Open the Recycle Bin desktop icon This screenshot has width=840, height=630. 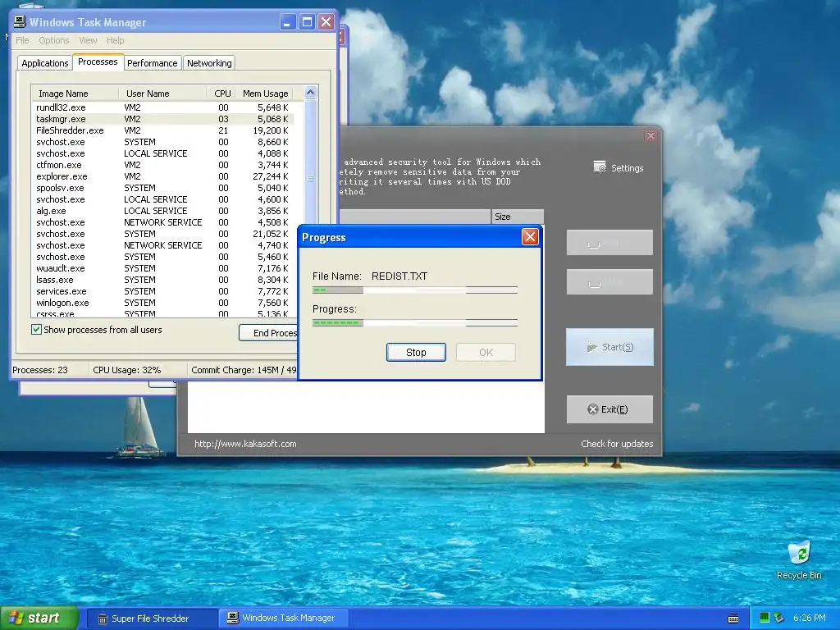[799, 560]
